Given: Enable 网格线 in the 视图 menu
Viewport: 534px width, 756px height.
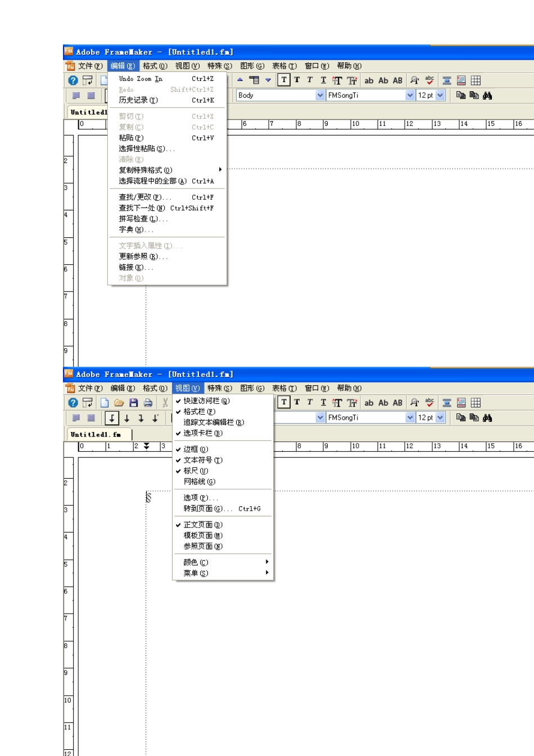Looking at the screenshot, I should tap(223, 481).
